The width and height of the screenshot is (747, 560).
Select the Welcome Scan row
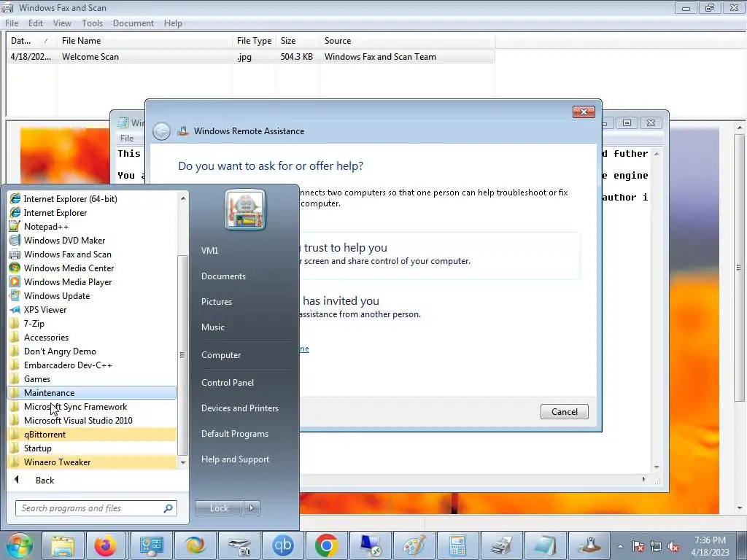pos(251,57)
